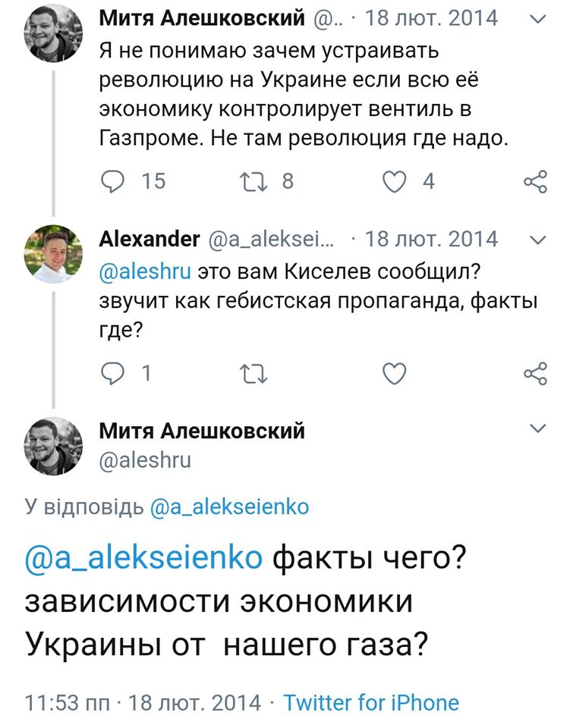
Task: Open the dropdown menu on the first tweet
Action: click(540, 20)
